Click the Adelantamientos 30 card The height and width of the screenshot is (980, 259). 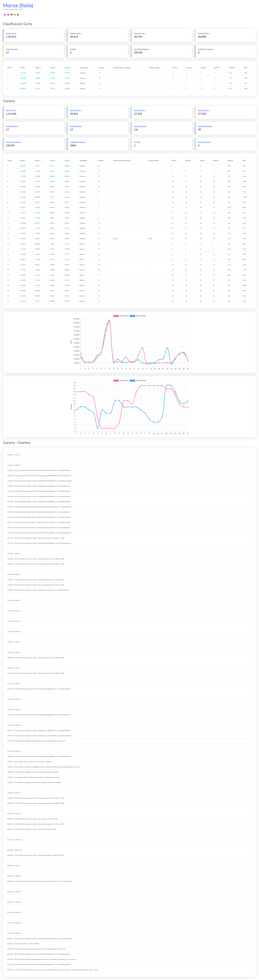[x=225, y=128]
